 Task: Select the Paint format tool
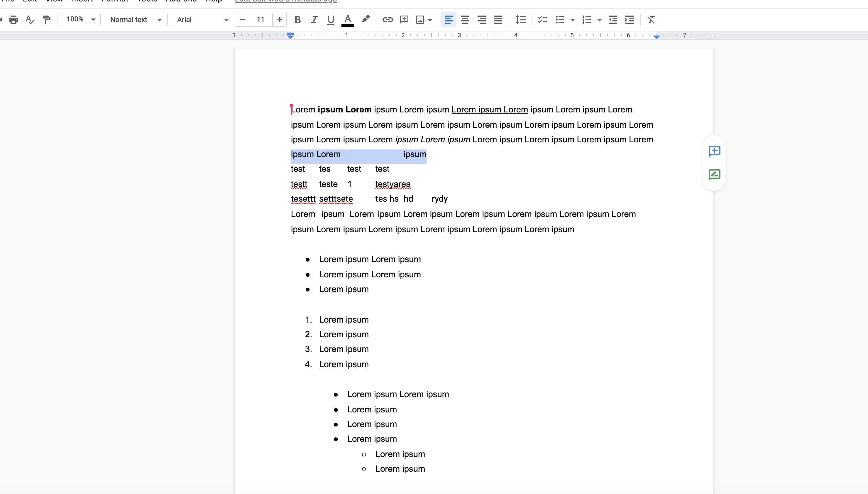tap(47, 19)
